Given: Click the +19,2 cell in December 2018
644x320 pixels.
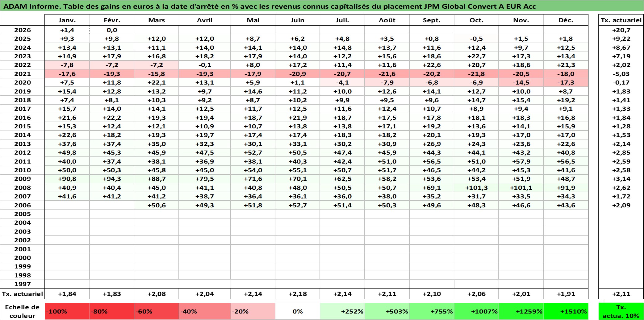Looking at the screenshot, I should (566, 100).
